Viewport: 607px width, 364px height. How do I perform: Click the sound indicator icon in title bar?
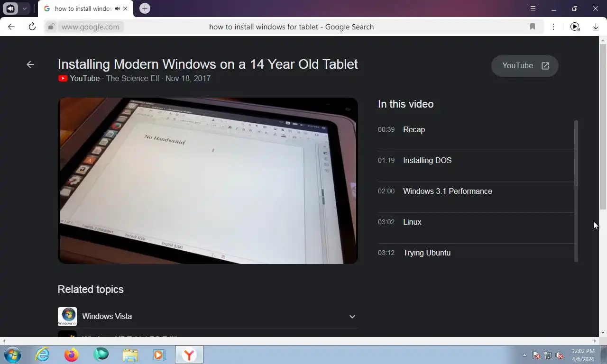(10, 9)
